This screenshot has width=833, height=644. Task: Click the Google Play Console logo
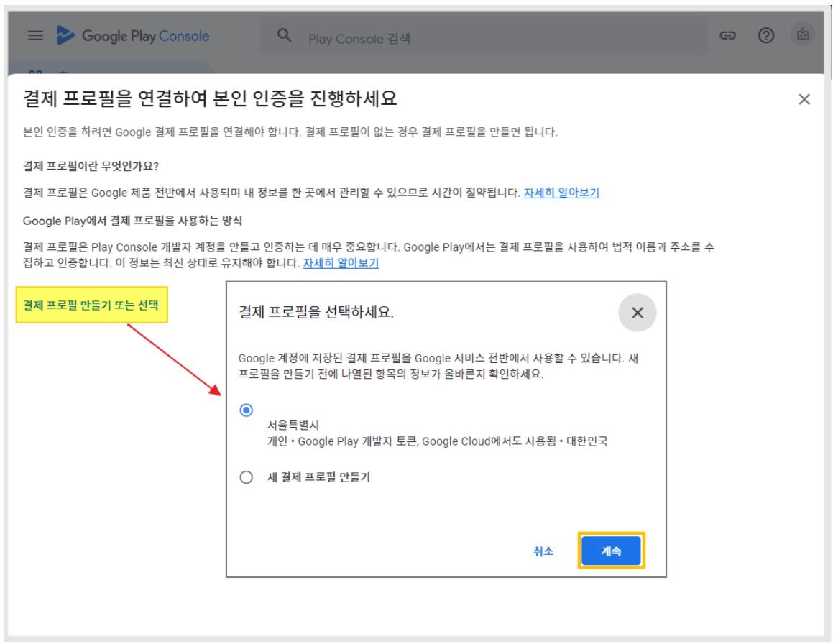coord(133,36)
